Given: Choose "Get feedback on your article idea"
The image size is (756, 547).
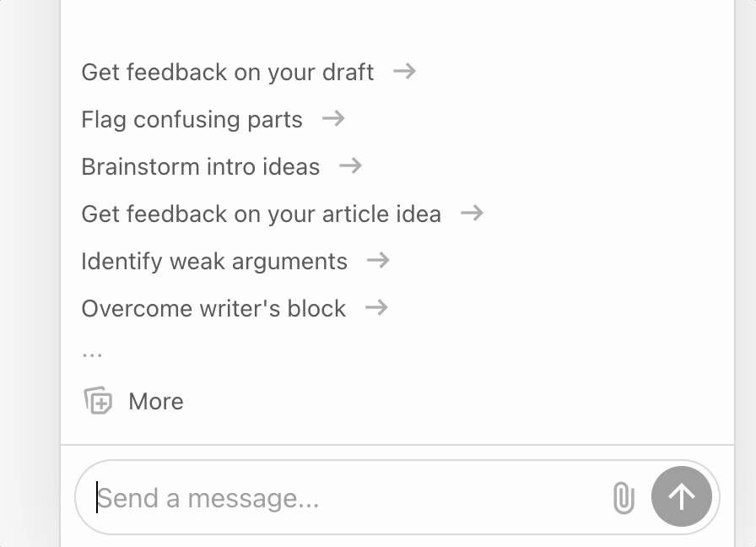Looking at the screenshot, I should [261, 214].
